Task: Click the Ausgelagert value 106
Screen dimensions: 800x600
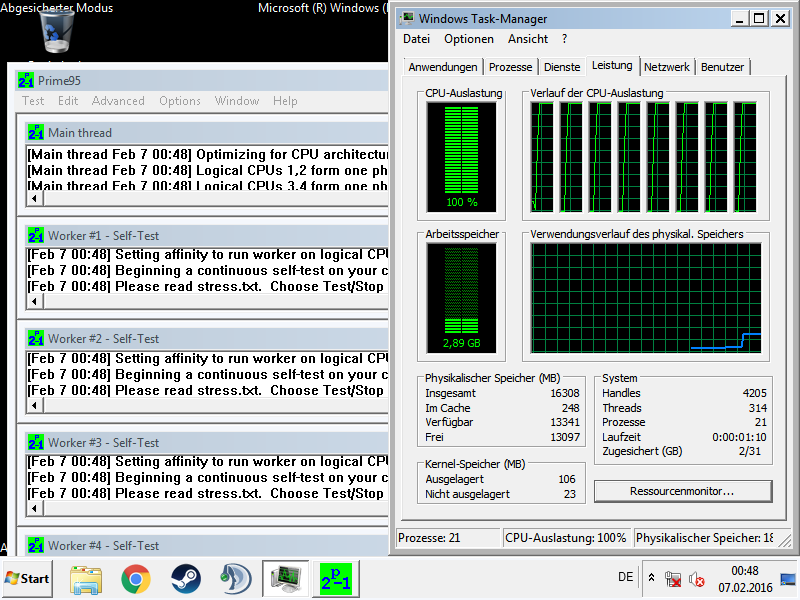Action: (x=567, y=479)
